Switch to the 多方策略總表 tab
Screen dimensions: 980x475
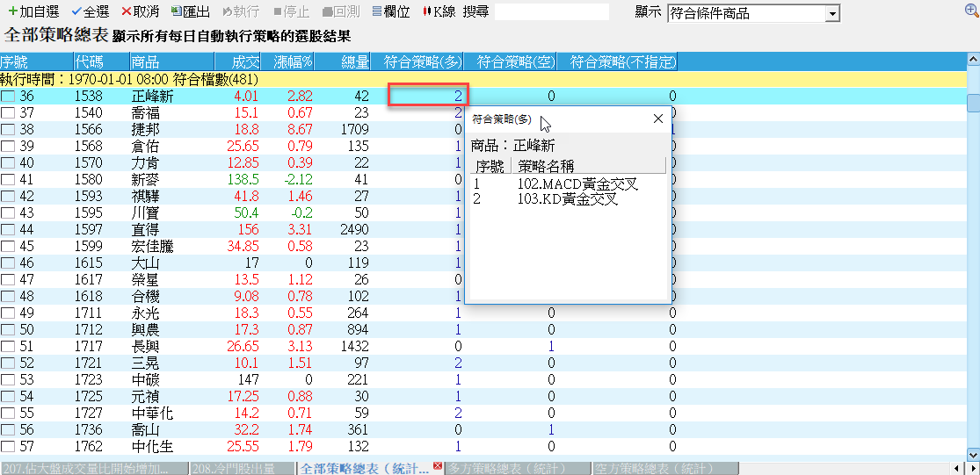[517, 468]
